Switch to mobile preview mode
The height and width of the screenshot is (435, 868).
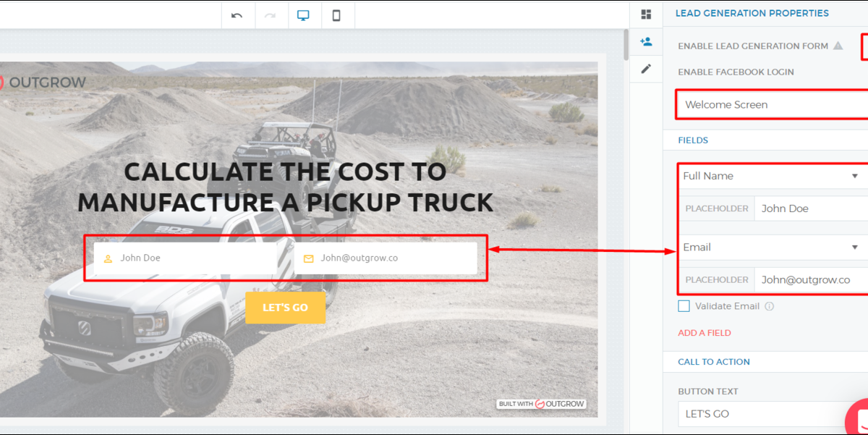click(336, 16)
